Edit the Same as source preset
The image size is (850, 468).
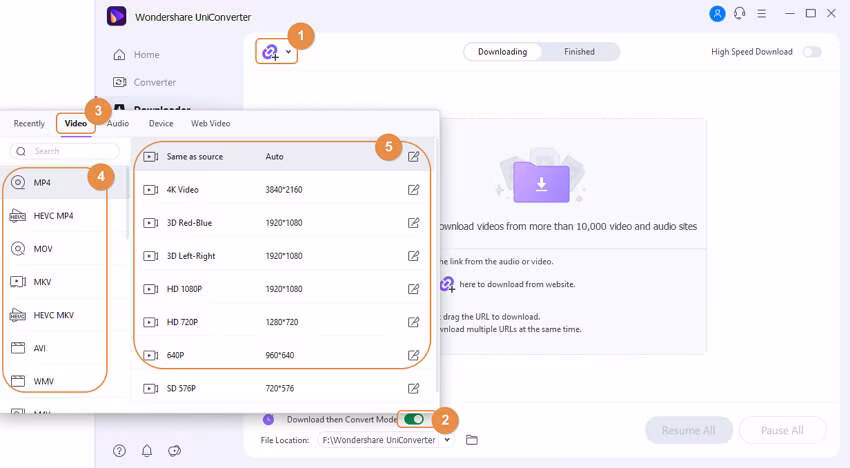coord(413,157)
